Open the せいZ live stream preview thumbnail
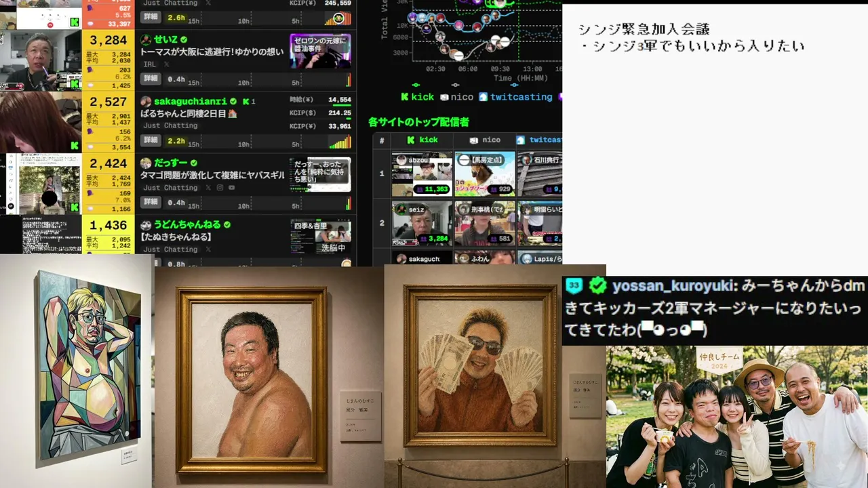The image size is (868, 488). click(41, 60)
